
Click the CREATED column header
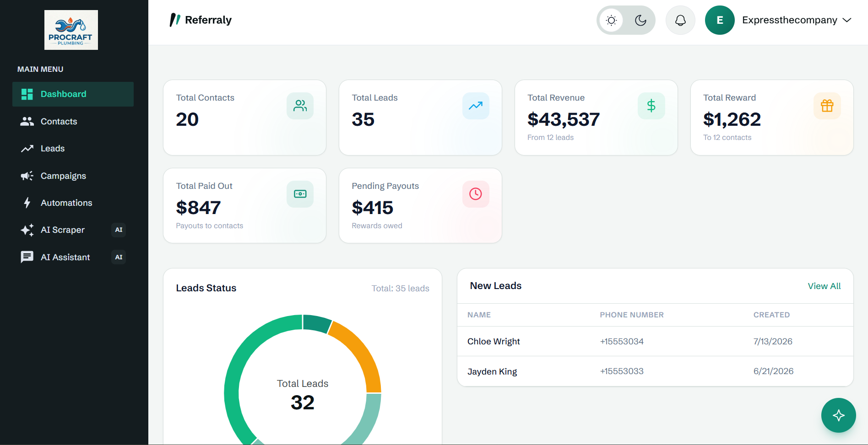[x=771, y=315]
